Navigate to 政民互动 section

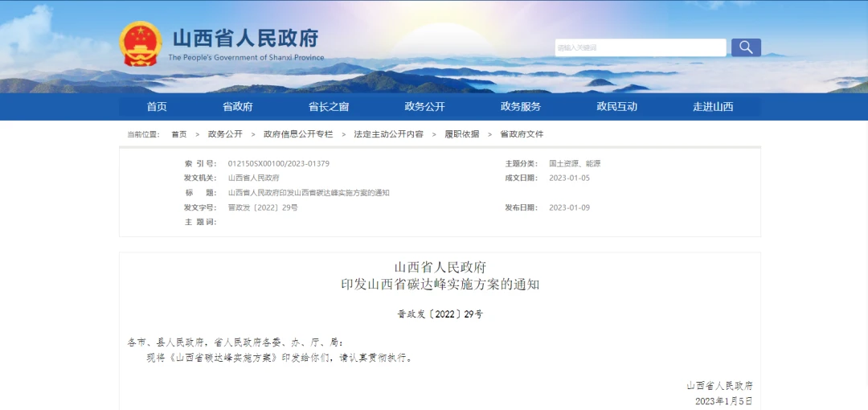coord(616,107)
